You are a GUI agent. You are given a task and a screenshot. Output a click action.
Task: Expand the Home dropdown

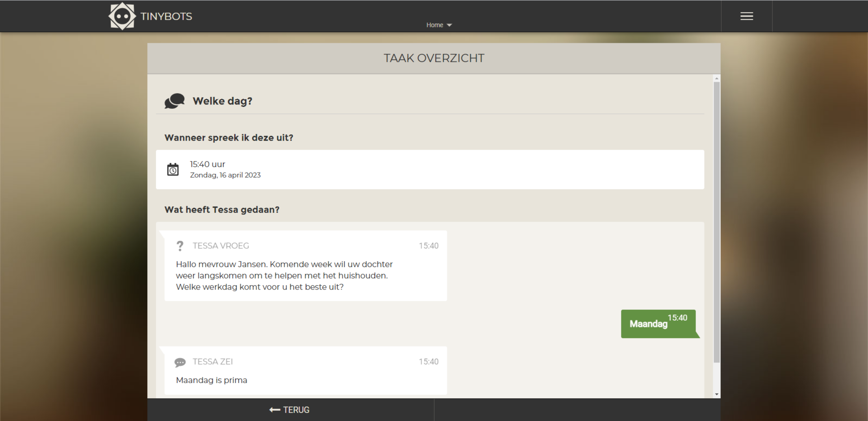(x=439, y=25)
